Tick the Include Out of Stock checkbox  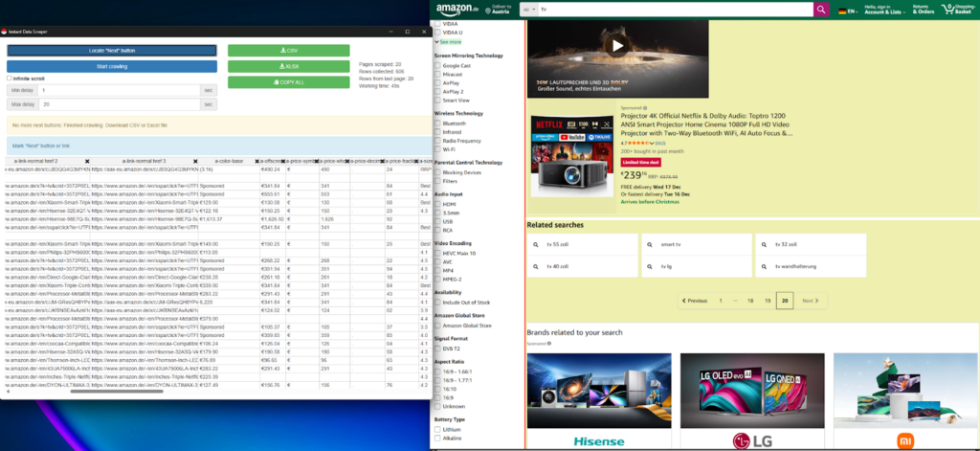(x=438, y=303)
